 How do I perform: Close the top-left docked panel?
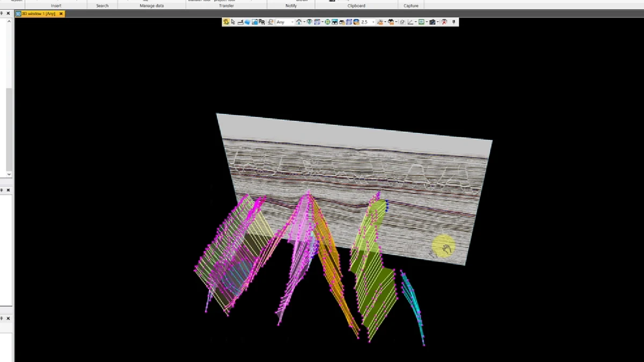point(9,13)
